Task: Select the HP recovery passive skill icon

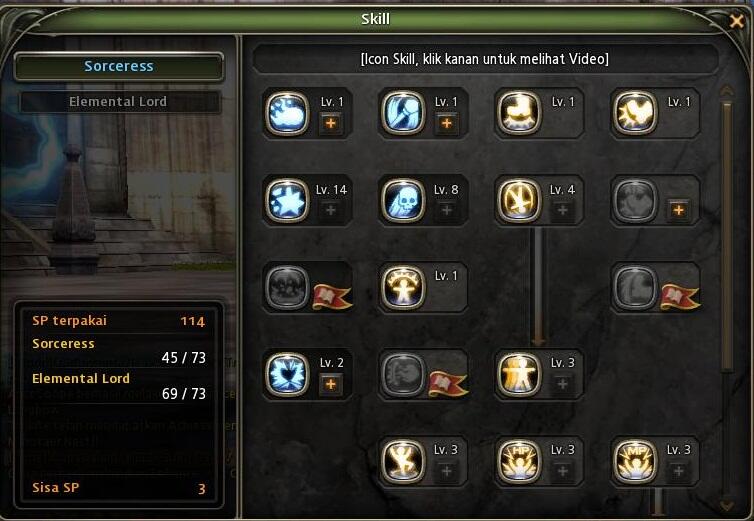Action: (519, 461)
